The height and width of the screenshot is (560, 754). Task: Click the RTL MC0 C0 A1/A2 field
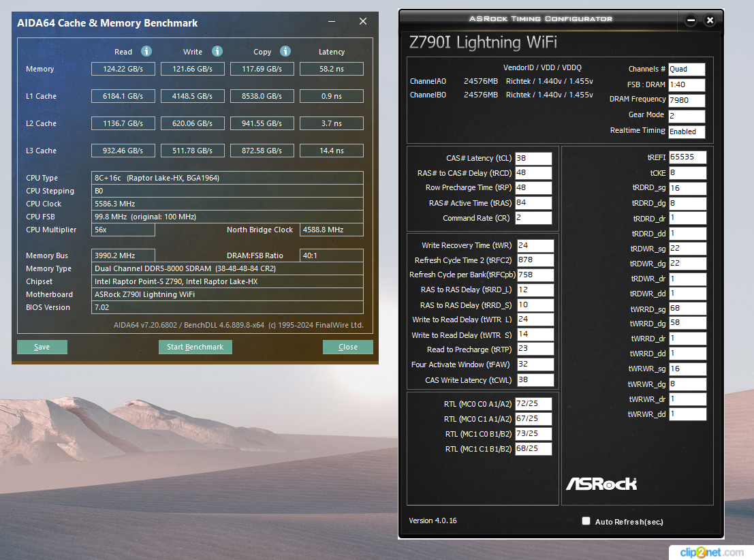(x=533, y=403)
